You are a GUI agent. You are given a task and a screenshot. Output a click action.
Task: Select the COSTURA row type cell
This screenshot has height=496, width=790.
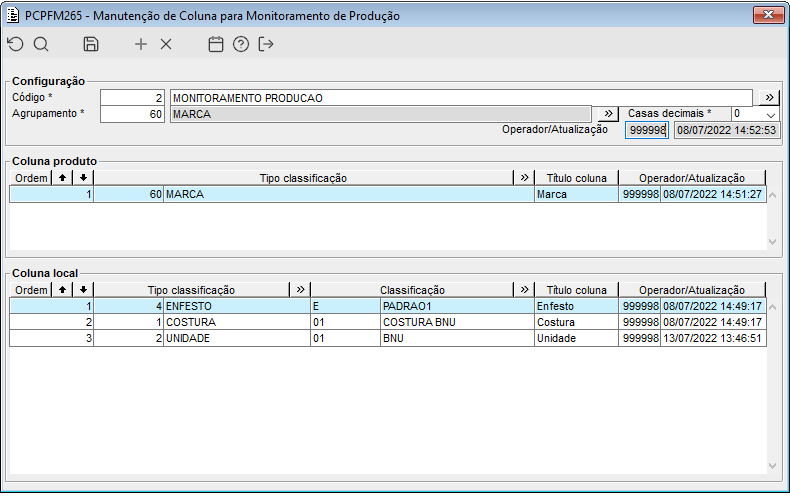(237, 322)
